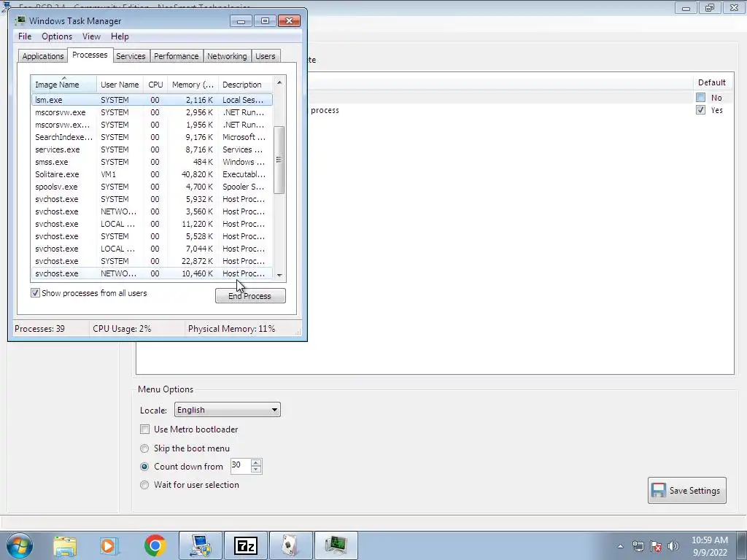Uncheck Show processes from all users
This screenshot has width=747, height=560.
click(35, 293)
